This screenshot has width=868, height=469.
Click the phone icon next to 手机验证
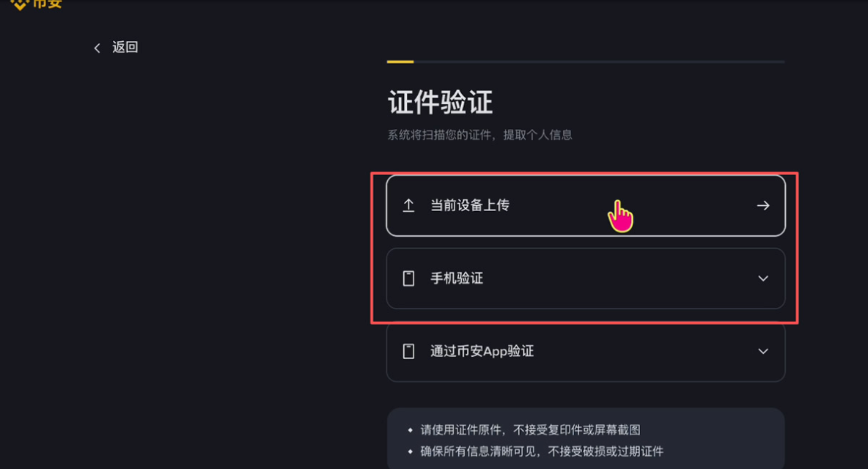click(x=408, y=278)
